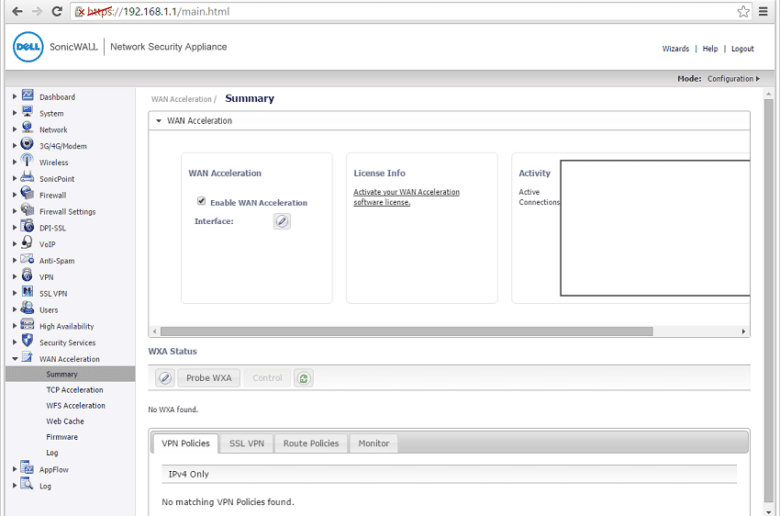Click the green refresh icon in WXA Status
The height and width of the screenshot is (516, 780).
click(304, 378)
